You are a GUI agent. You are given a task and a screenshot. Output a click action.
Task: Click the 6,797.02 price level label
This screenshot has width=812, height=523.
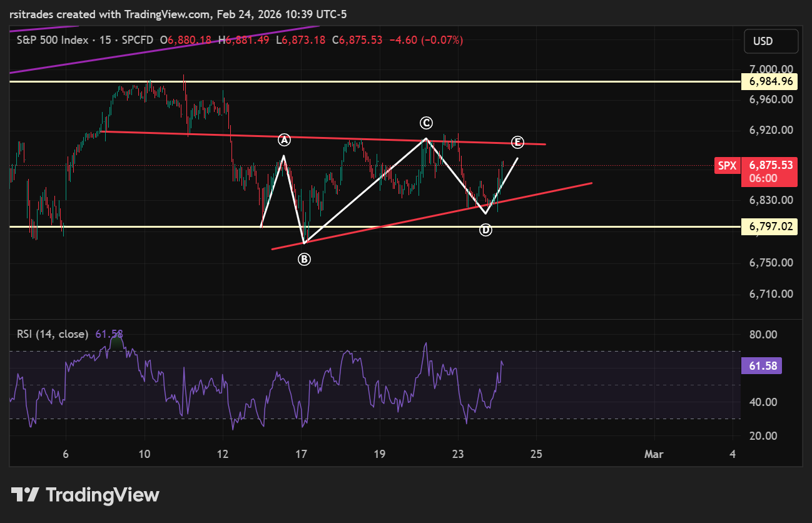[769, 226]
